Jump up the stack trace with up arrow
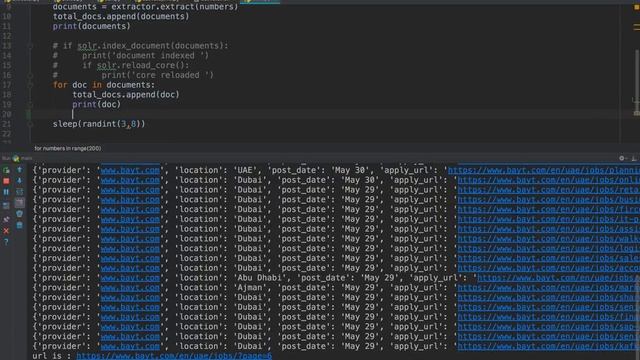The image size is (640, 360). pos(19,170)
